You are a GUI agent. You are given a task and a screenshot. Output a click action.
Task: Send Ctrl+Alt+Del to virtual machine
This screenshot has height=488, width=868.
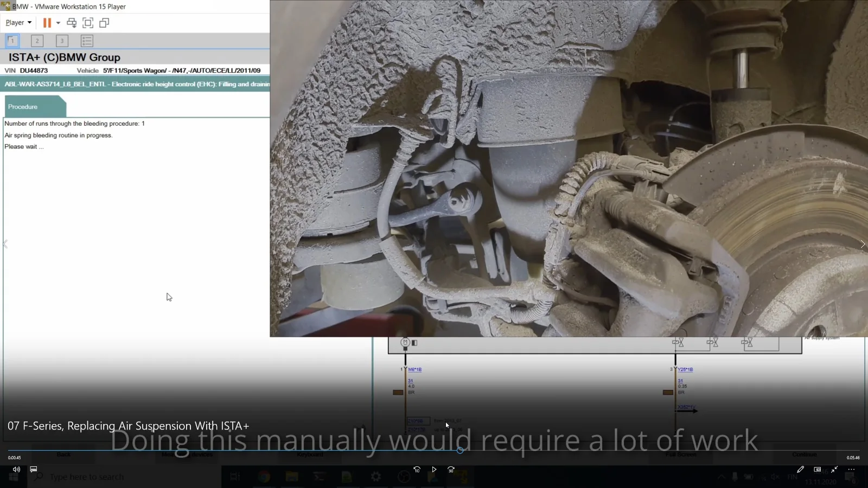click(x=72, y=23)
